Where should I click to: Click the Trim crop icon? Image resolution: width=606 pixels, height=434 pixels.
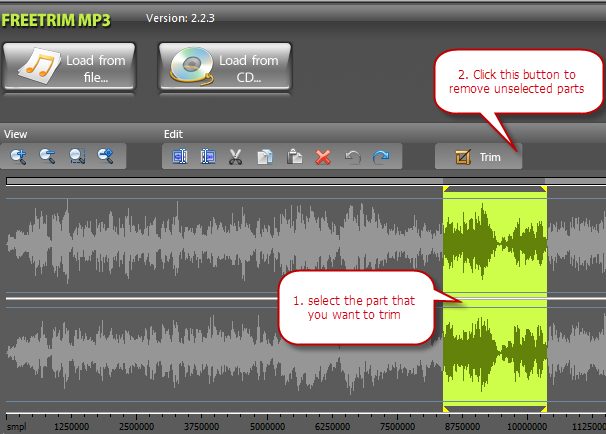pyautogui.click(x=463, y=157)
